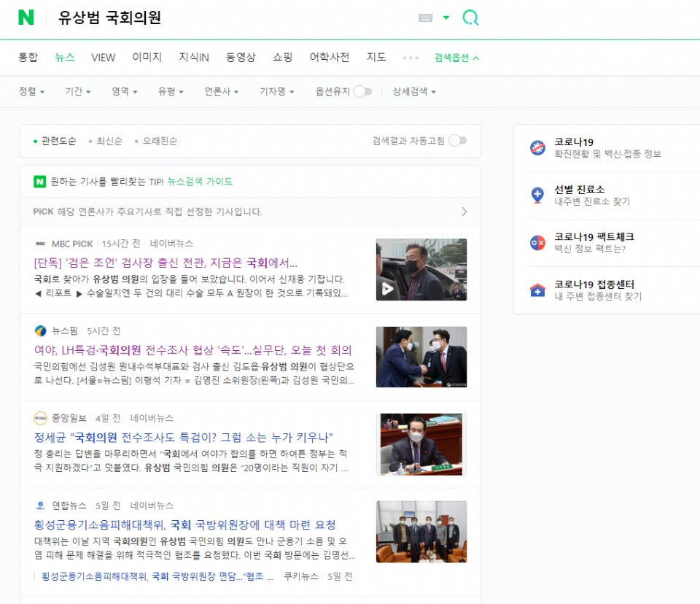Open the 기간 dropdown

[78, 91]
